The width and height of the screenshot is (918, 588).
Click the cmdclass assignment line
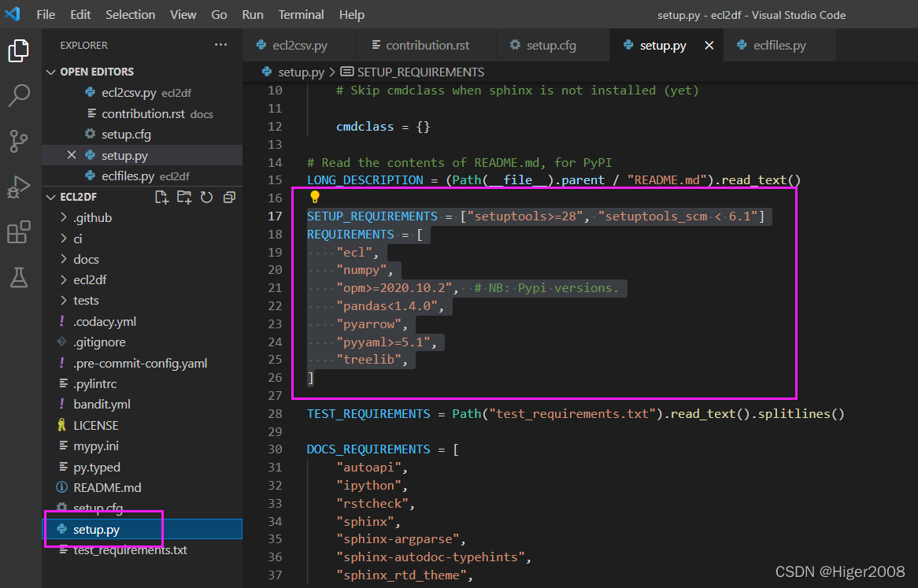[x=383, y=127]
